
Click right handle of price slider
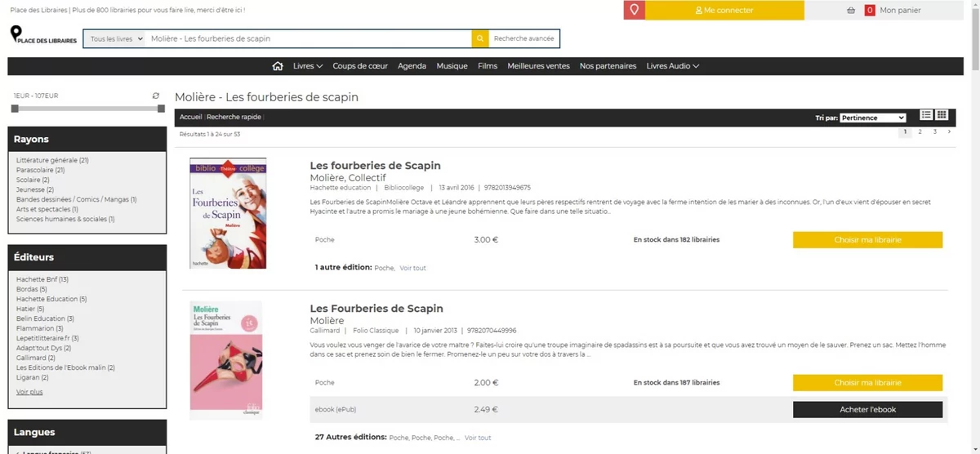click(x=161, y=108)
